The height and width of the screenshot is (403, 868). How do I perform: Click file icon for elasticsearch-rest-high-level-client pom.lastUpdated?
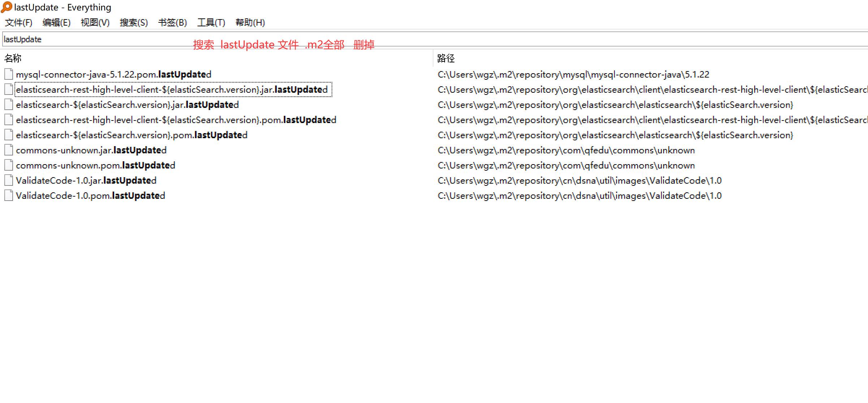(x=9, y=120)
